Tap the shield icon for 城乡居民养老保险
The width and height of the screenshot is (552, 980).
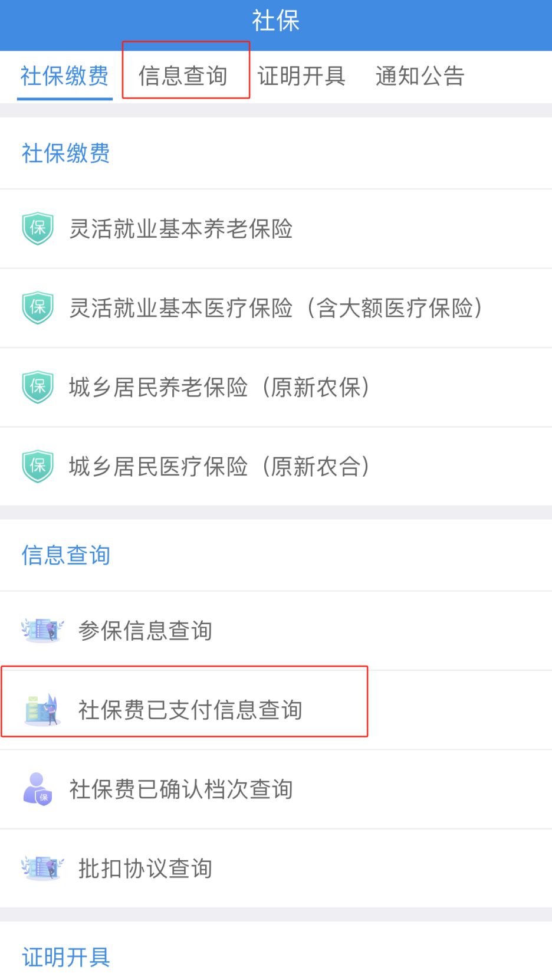click(37, 387)
